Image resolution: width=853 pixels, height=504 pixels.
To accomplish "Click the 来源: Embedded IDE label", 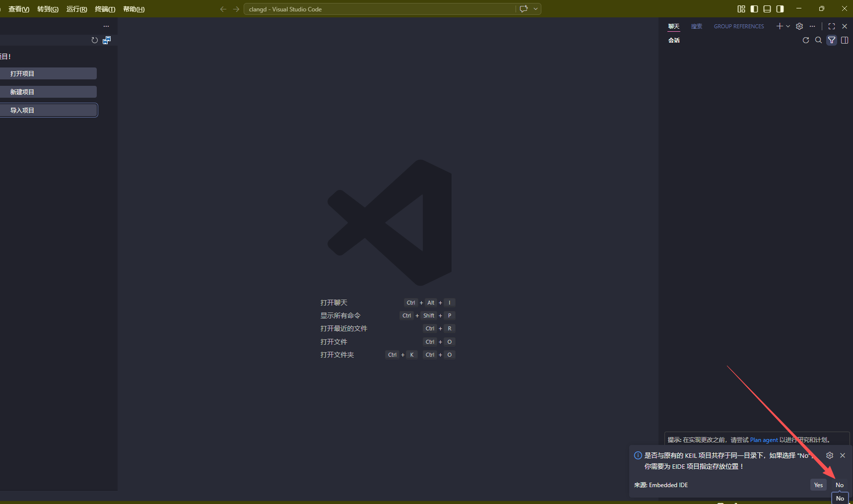I will 661,485.
